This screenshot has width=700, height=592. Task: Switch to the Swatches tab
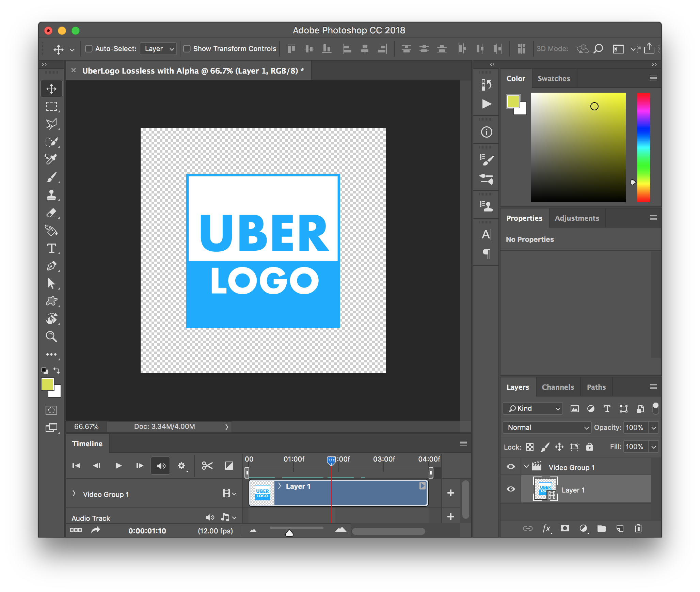point(554,79)
